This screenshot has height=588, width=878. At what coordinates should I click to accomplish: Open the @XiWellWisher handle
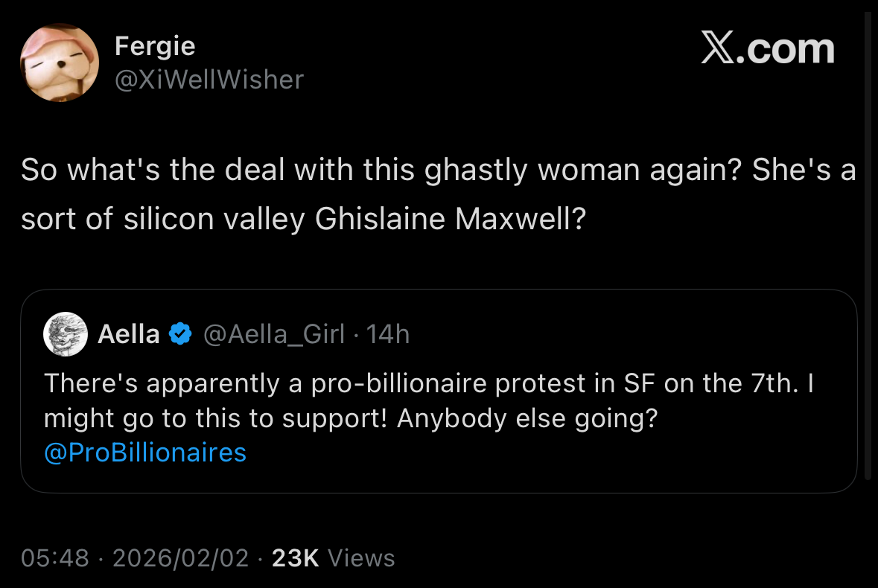tap(209, 80)
